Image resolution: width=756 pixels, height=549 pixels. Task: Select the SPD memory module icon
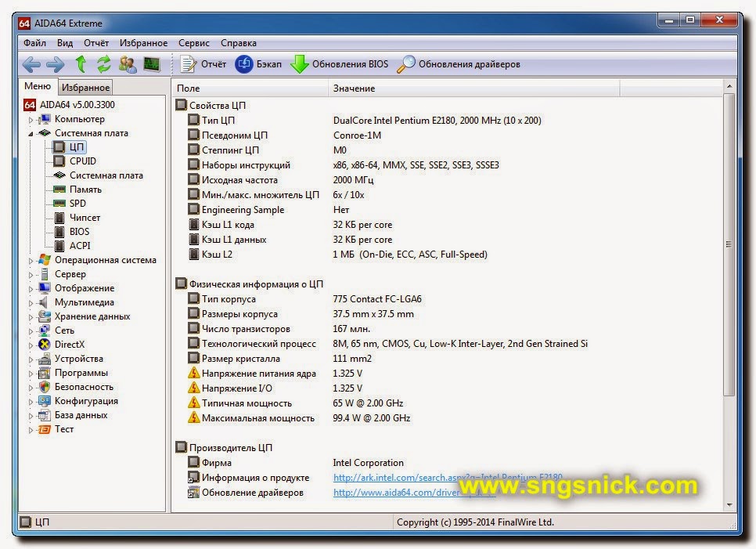click(59, 204)
